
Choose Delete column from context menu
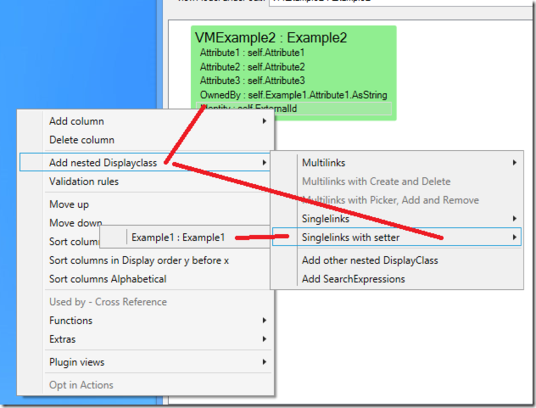coord(146,140)
